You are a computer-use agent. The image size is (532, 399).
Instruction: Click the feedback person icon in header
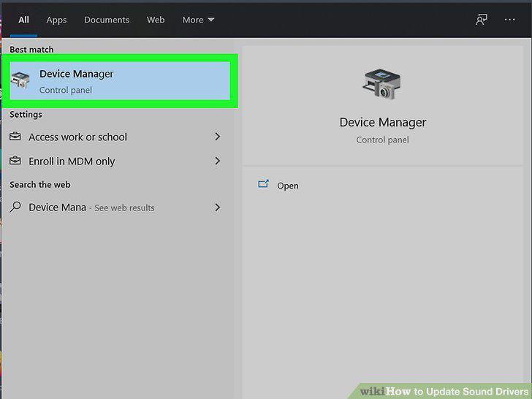[x=481, y=19]
